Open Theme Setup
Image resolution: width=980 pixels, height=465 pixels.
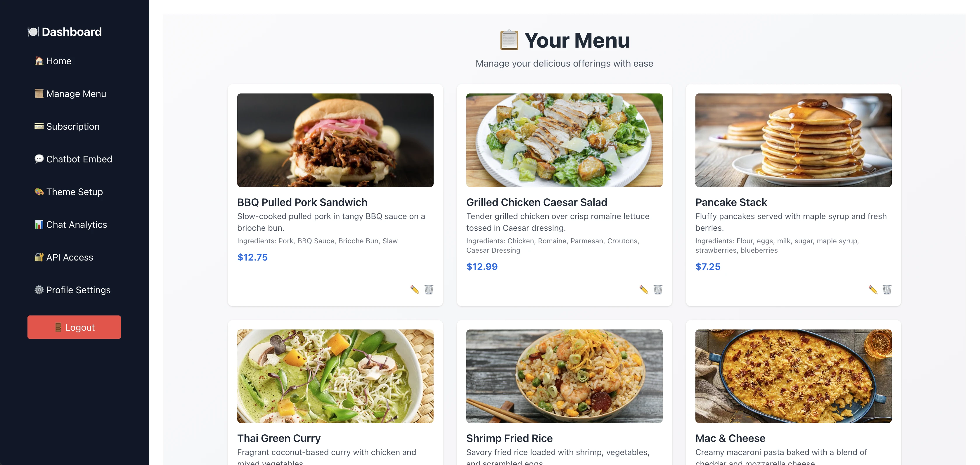pyautogui.click(x=74, y=192)
